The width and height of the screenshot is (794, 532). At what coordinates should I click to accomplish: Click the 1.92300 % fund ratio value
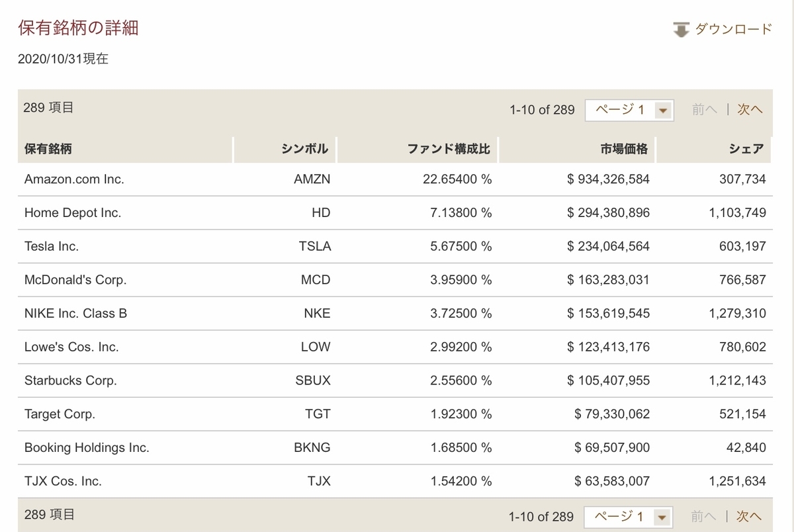pyautogui.click(x=461, y=414)
